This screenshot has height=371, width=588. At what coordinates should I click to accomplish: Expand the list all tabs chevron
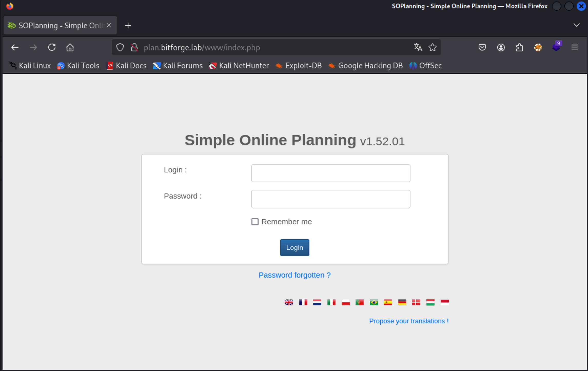point(576,25)
